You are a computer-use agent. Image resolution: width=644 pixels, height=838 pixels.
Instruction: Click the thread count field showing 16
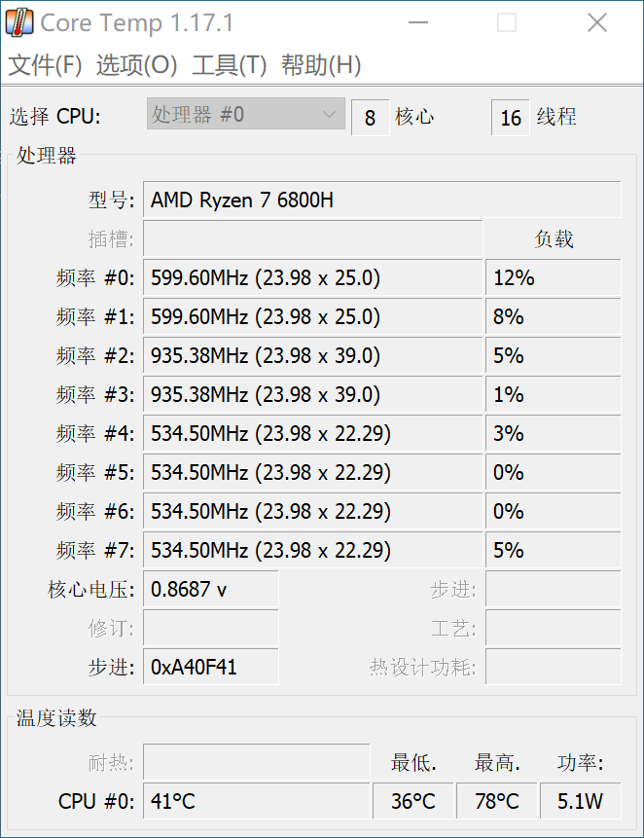511,118
